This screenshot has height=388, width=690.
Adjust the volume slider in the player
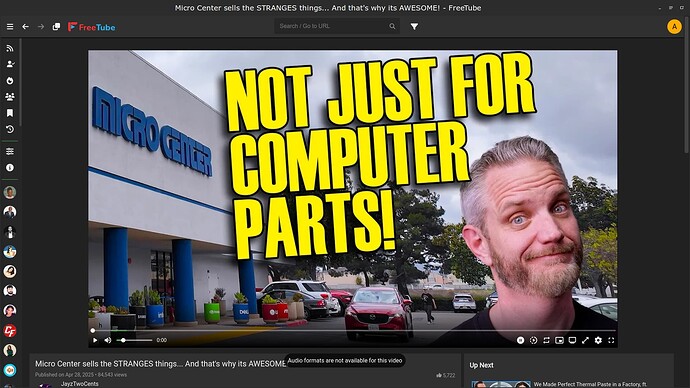(x=134, y=340)
